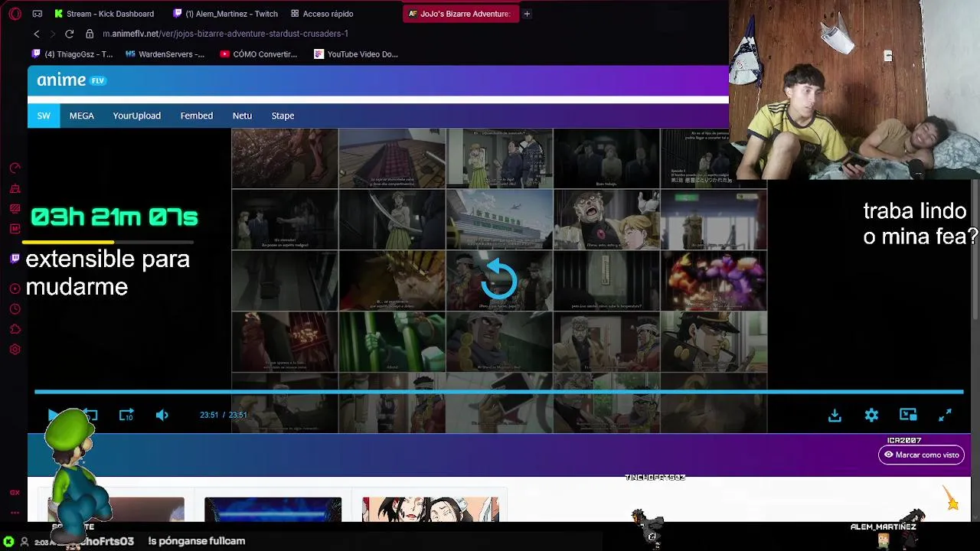
Task: Select the Netu server tab
Action: tap(242, 116)
